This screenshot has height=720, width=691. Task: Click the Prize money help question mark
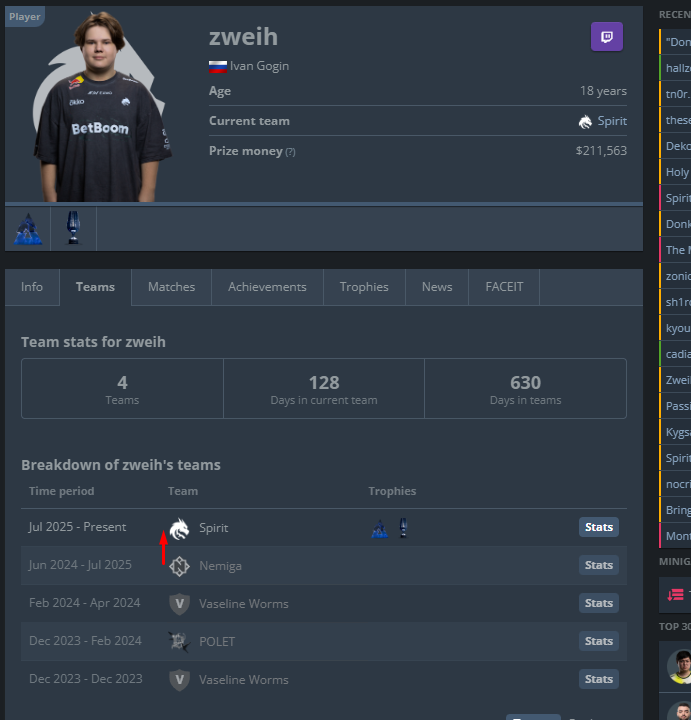(x=290, y=152)
